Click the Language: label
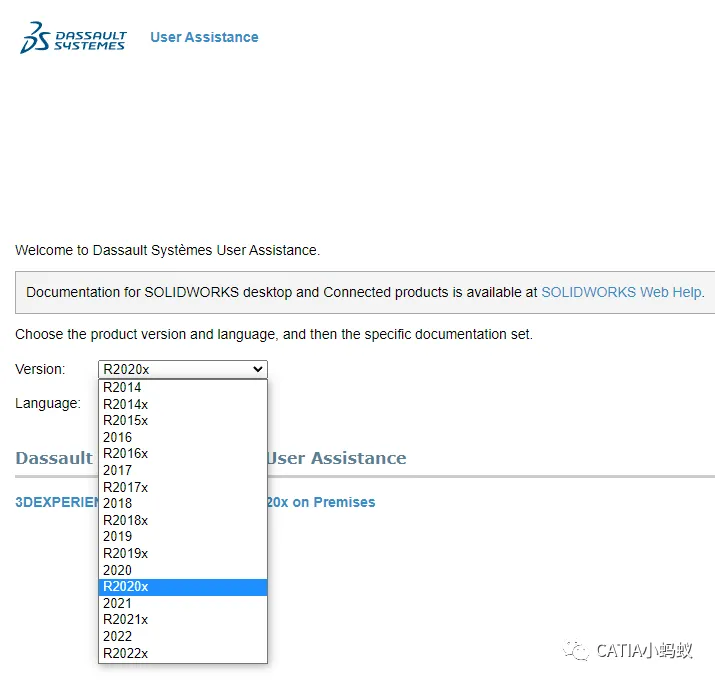The width and height of the screenshot is (715, 681). click(48, 403)
